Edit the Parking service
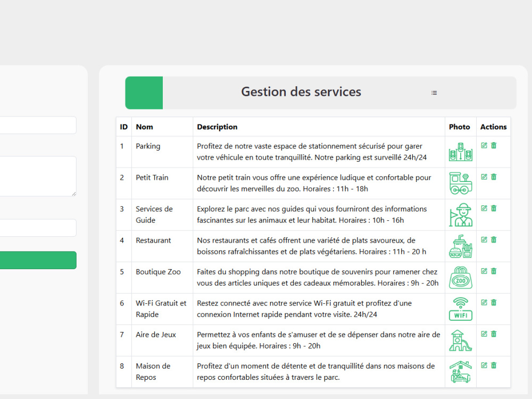The width and height of the screenshot is (532, 399). [484, 146]
